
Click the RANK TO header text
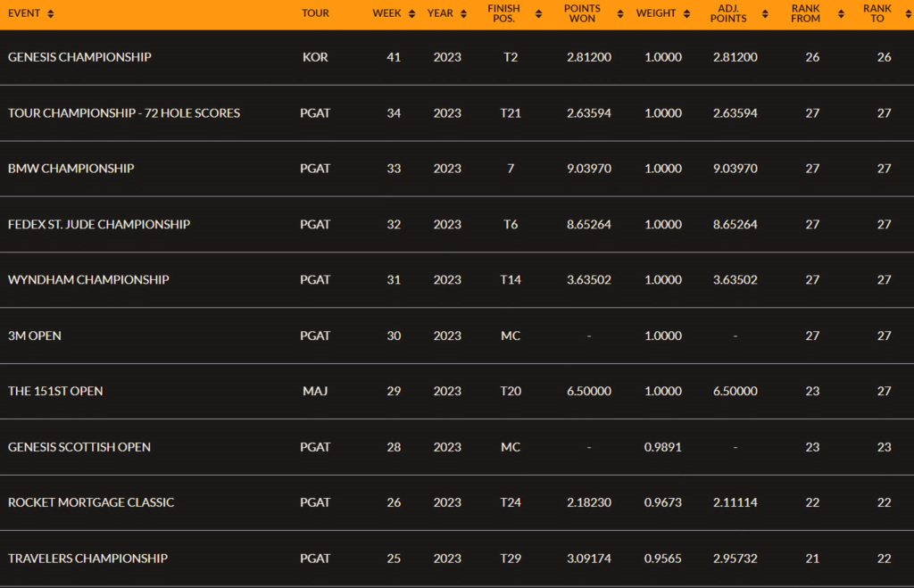pyautogui.click(x=877, y=13)
